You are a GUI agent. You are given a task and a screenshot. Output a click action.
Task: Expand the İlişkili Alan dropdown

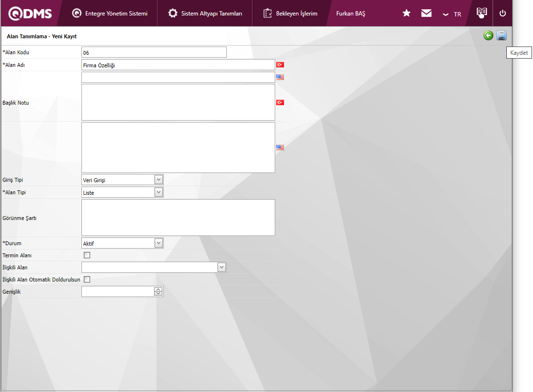click(221, 267)
